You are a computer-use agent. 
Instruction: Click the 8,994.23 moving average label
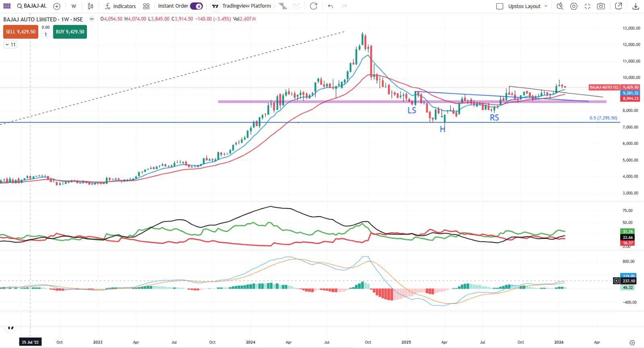pyautogui.click(x=630, y=99)
